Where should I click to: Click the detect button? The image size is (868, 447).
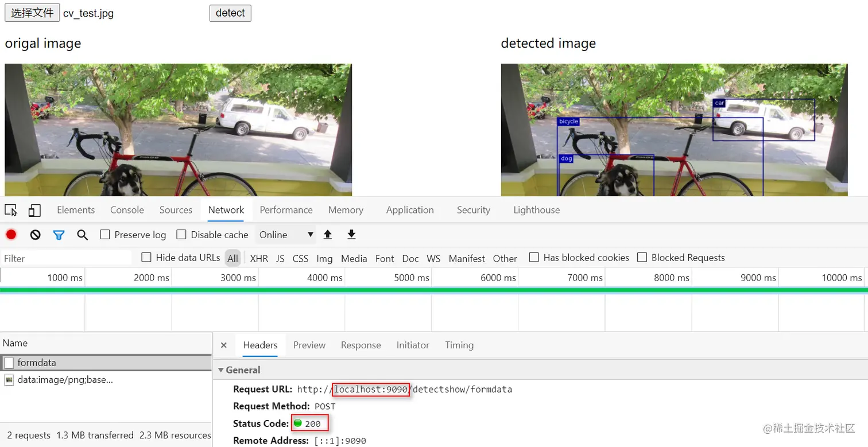tap(230, 13)
